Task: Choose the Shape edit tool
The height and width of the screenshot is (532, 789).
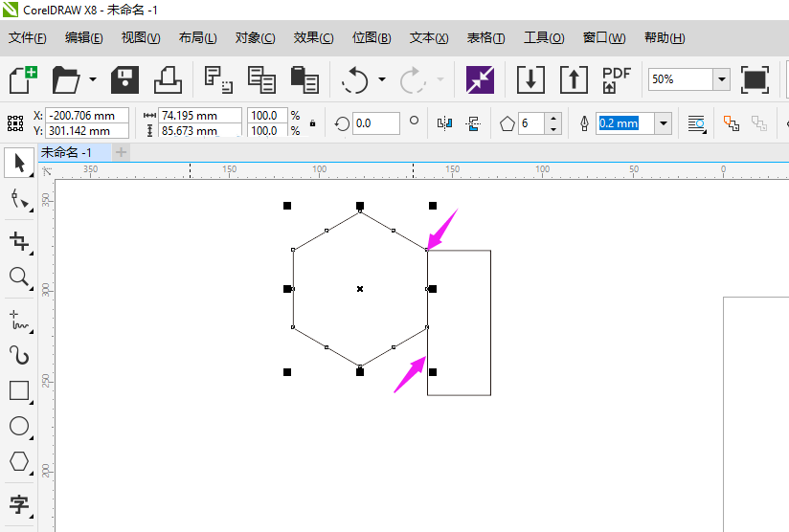Action: (19, 199)
